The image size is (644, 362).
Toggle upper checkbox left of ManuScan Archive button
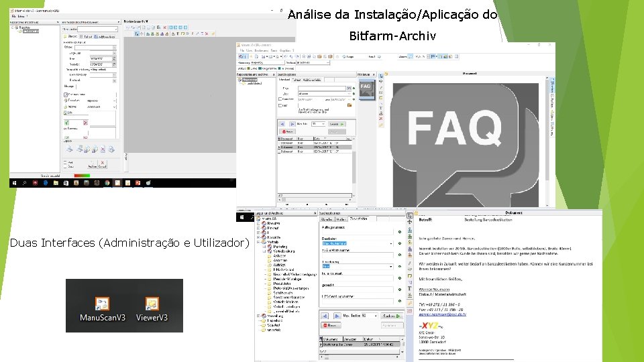[x=65, y=162]
